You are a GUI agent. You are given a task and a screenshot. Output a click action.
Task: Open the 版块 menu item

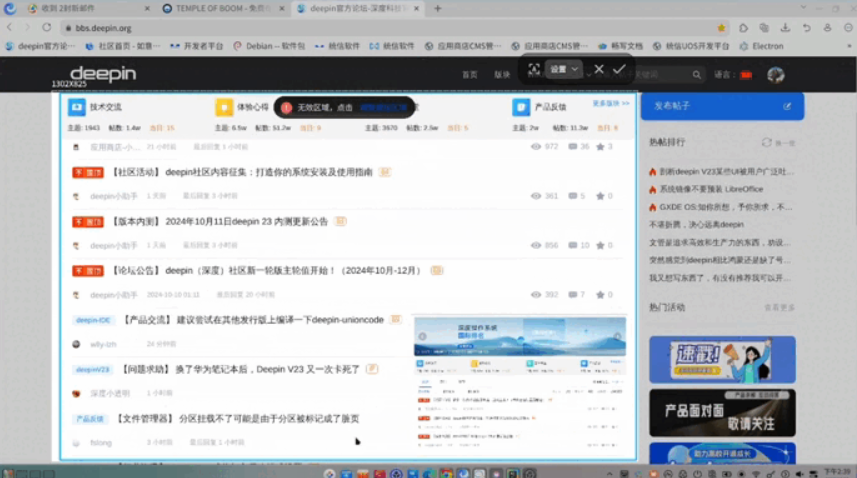[502, 75]
